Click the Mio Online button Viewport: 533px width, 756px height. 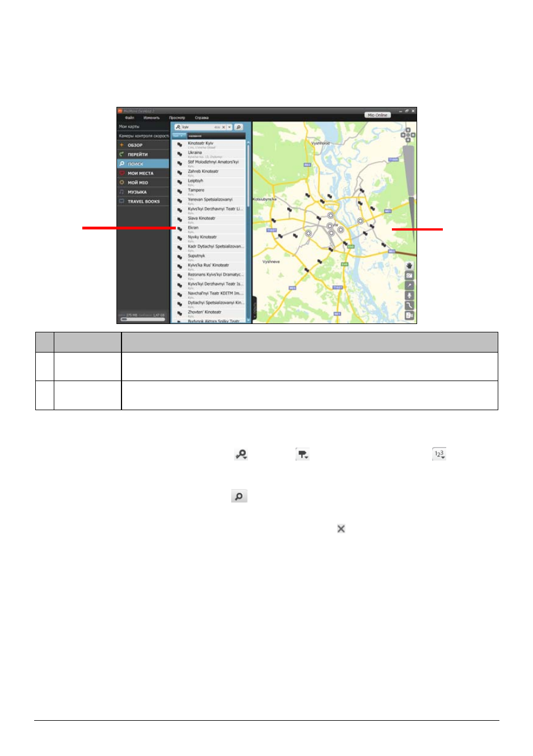pyautogui.click(x=378, y=115)
